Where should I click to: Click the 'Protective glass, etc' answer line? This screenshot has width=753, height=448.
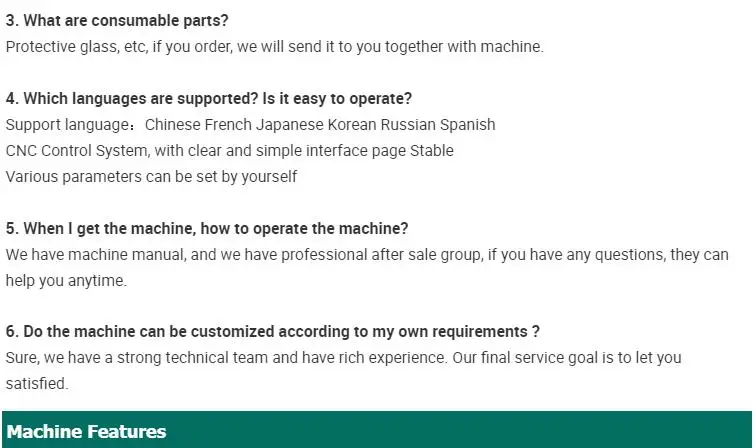coord(275,47)
